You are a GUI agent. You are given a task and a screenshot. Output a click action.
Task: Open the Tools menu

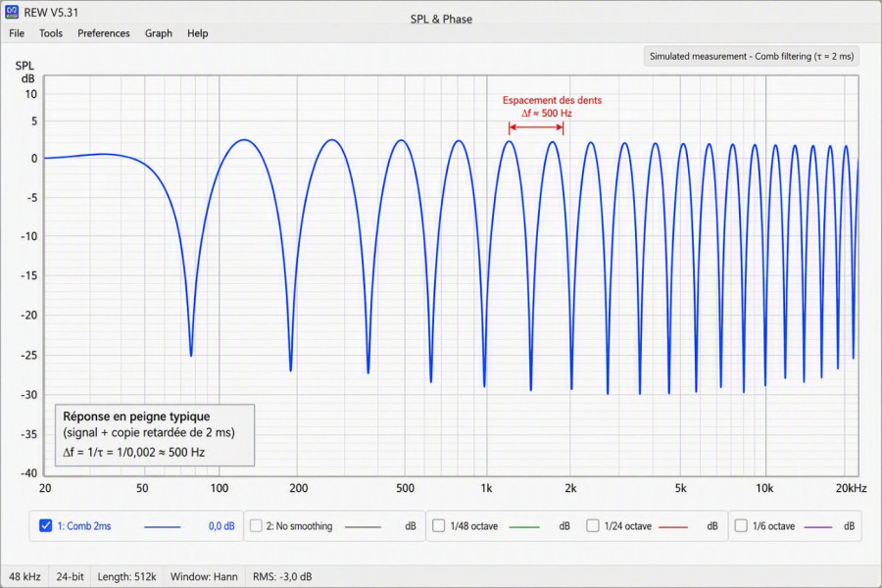tap(51, 33)
